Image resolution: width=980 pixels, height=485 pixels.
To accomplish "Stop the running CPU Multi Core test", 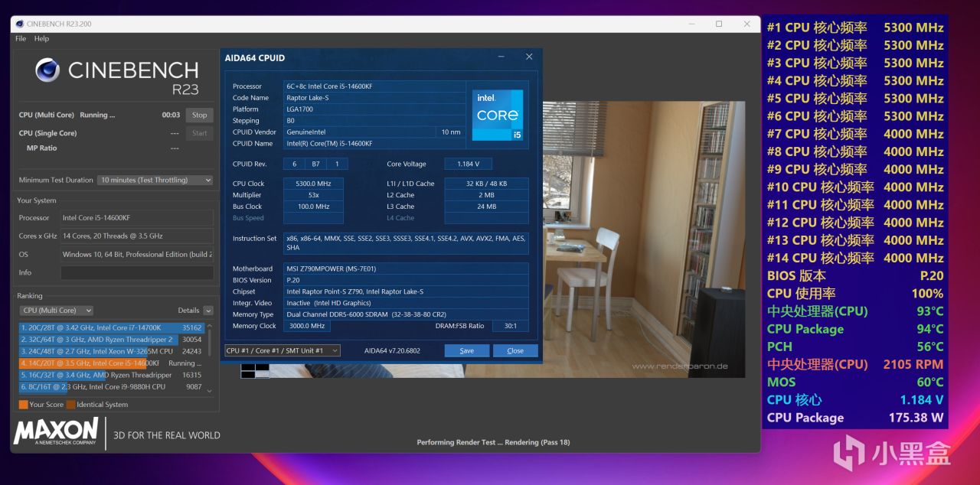I will coord(199,115).
